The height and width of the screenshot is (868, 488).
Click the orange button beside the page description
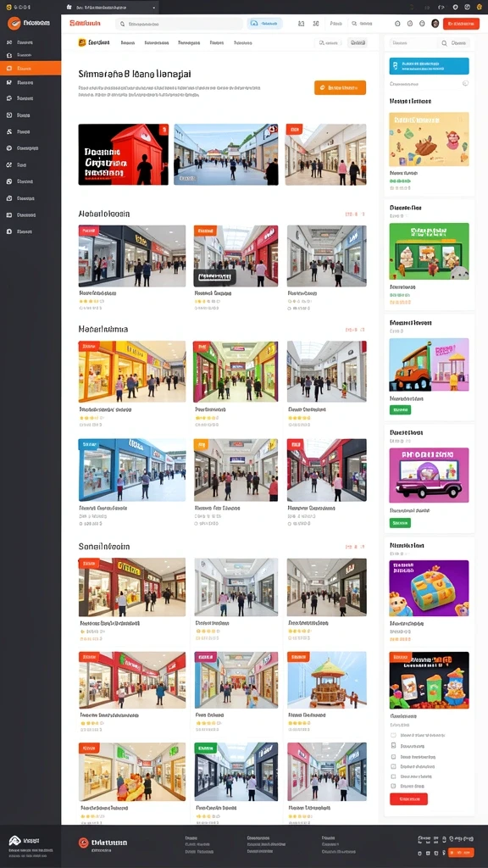tap(340, 87)
